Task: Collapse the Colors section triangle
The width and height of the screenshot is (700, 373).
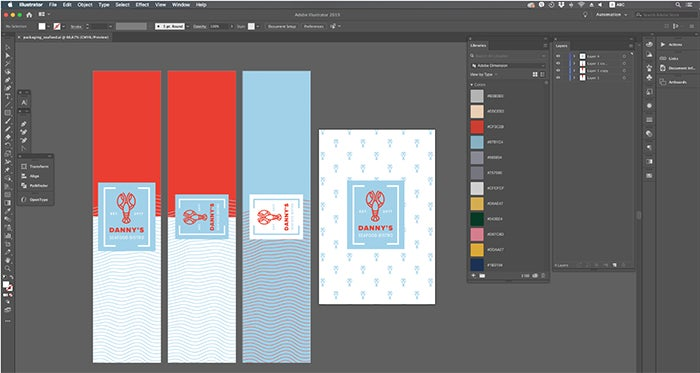Action: coord(471,84)
